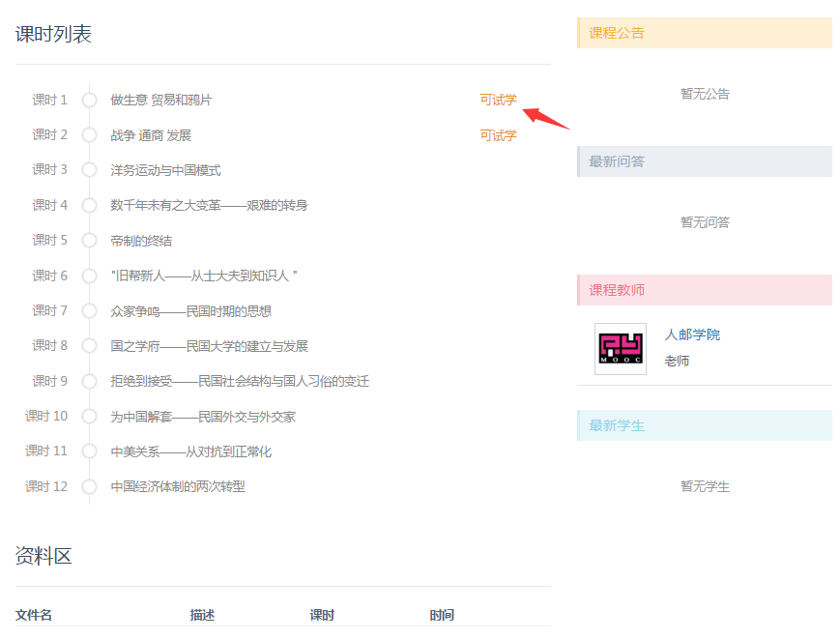Click the 人邮学院 MOOC teacher avatar
This screenshot has width=840, height=640.
coord(621,348)
